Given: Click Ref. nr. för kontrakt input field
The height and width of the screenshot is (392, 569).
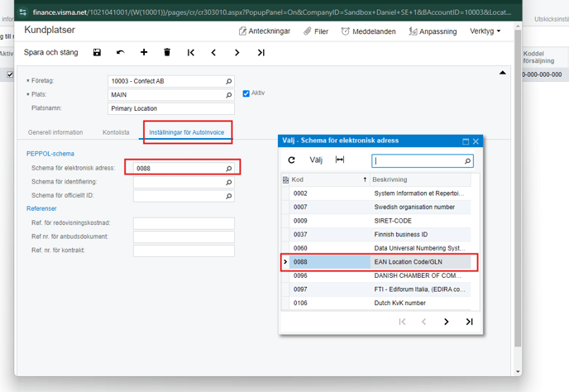Looking at the screenshot, I should (x=184, y=251).
